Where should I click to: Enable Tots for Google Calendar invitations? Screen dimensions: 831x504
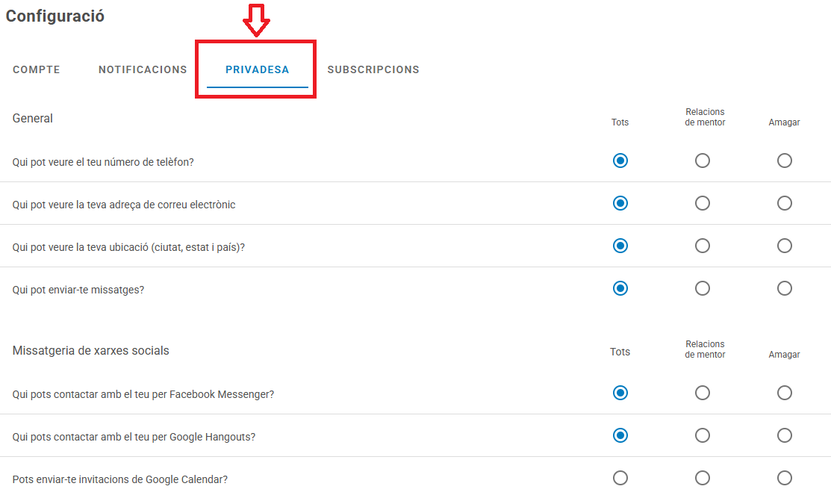620,478
